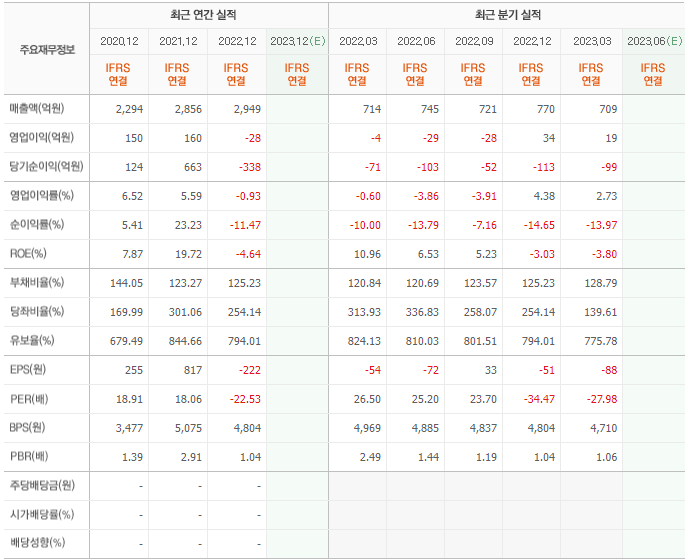Click the 최근 분기 실적 group header

click(508, 15)
